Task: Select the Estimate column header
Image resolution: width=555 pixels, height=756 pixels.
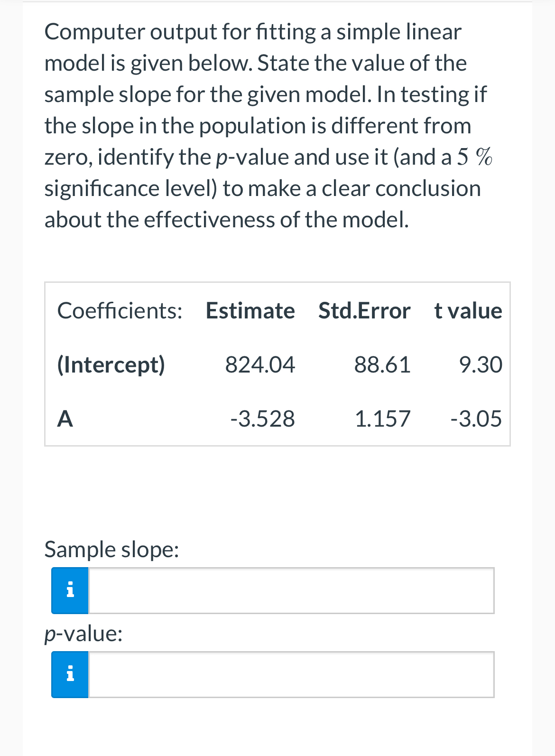Action: coord(250,311)
